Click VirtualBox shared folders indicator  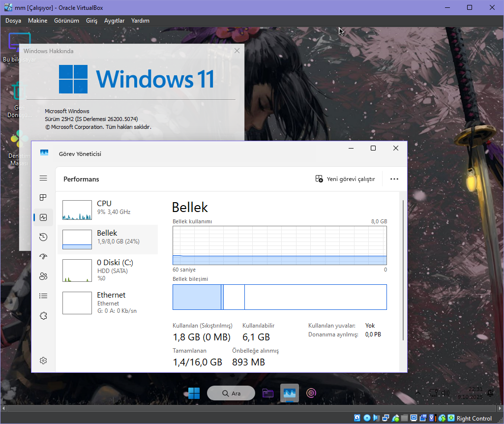click(404, 418)
